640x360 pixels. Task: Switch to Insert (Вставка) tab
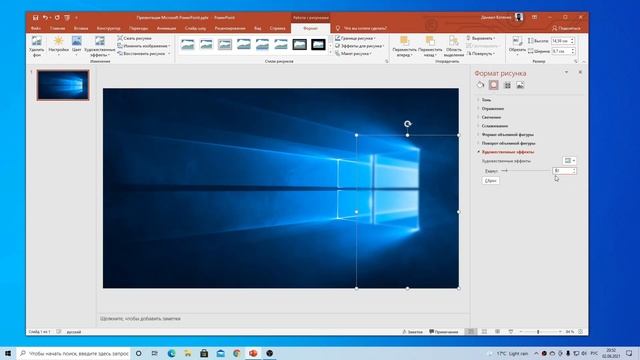(x=81, y=29)
